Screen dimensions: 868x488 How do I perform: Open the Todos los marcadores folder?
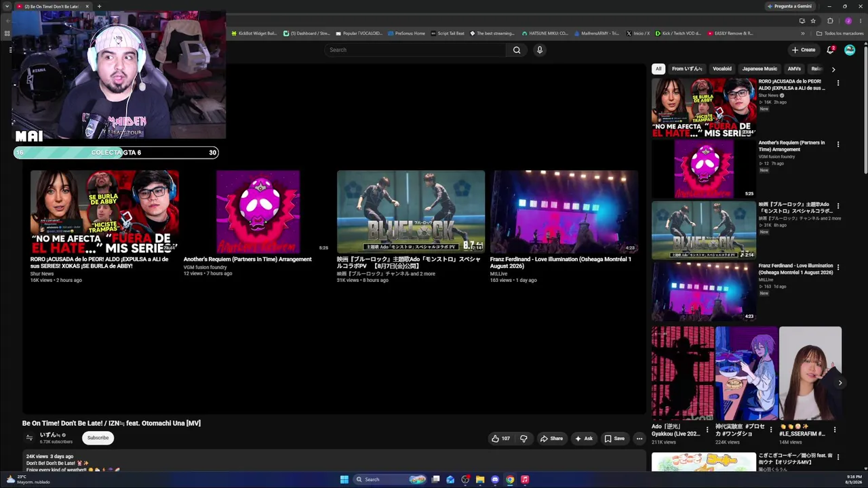pos(840,33)
